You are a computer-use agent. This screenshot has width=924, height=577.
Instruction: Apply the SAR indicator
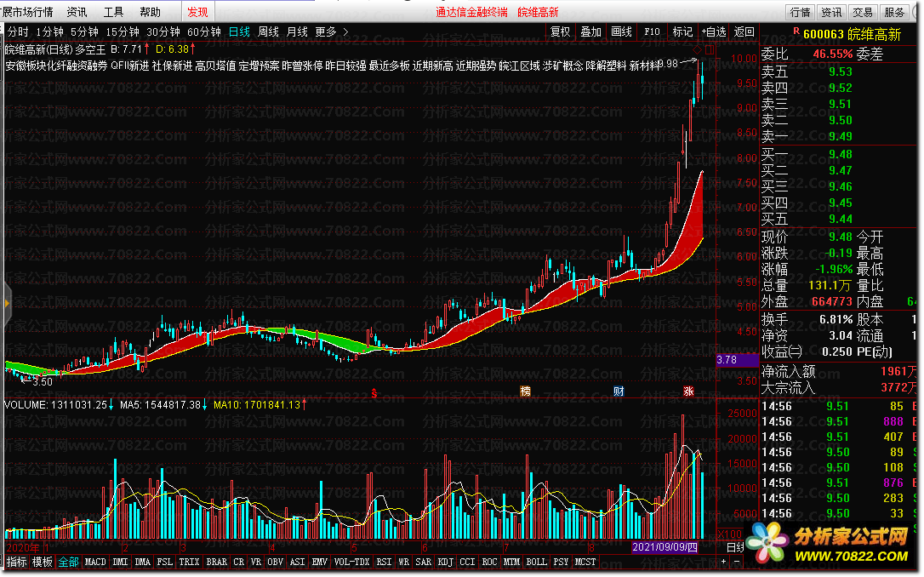pyautogui.click(x=423, y=563)
